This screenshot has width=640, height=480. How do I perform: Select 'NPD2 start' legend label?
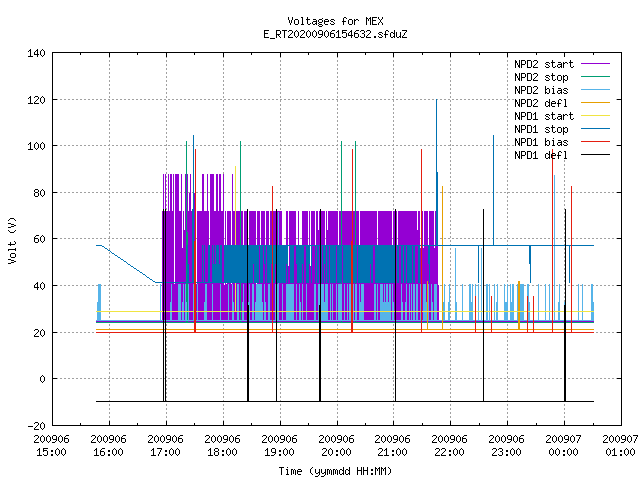(544, 64)
